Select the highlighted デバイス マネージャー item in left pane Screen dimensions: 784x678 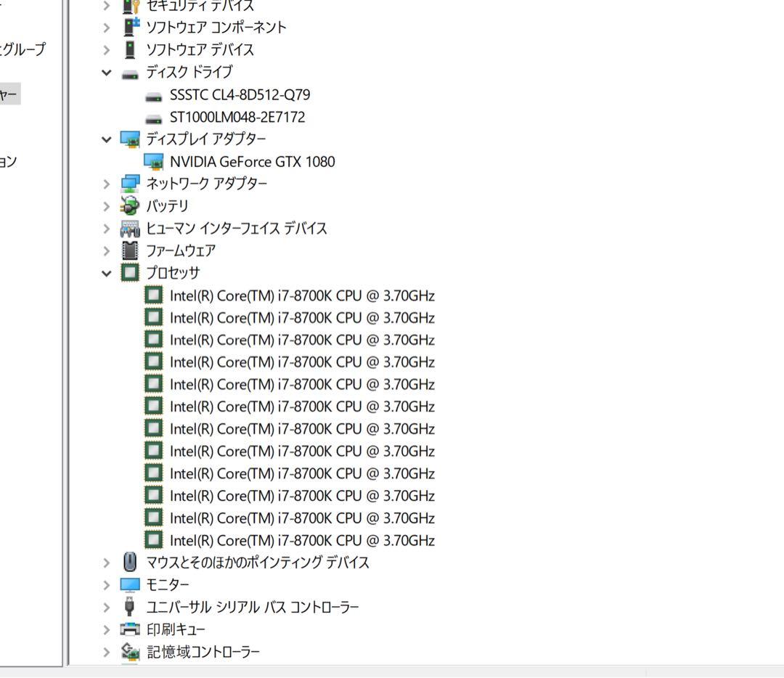[x=9, y=94]
